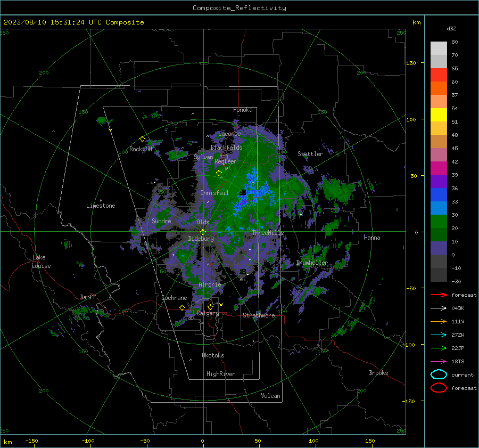The width and height of the screenshot is (479, 448).
Task: Click the -100 tick on bottom km axis
Action: coord(88,441)
